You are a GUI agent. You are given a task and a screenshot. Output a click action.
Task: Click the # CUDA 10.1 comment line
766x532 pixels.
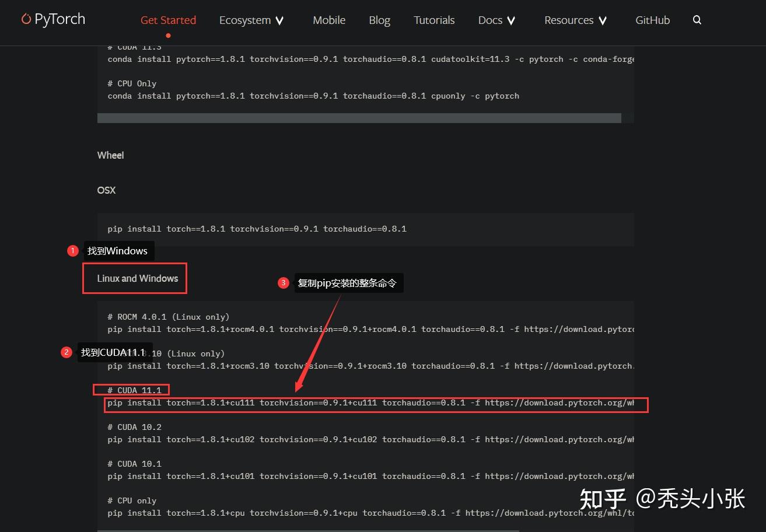click(134, 464)
